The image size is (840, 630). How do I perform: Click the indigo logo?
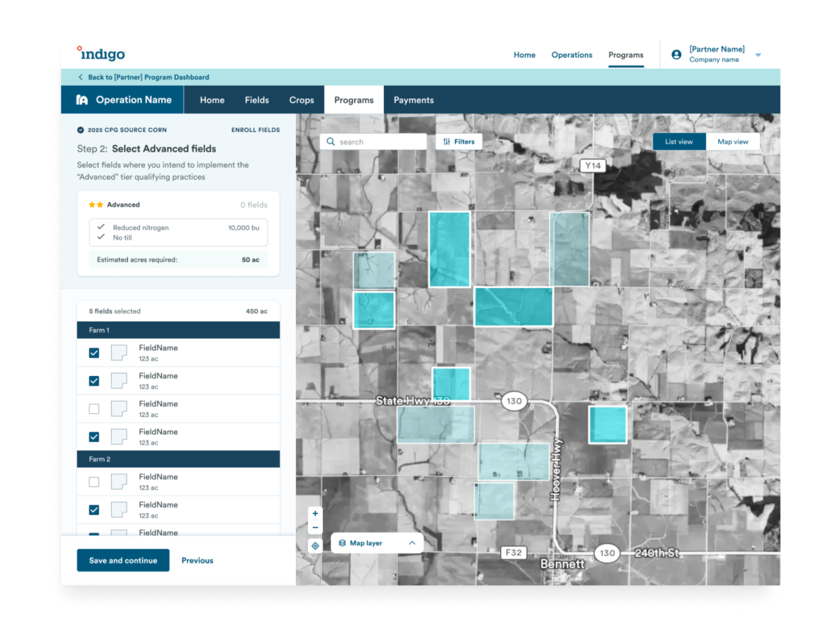tap(101, 53)
